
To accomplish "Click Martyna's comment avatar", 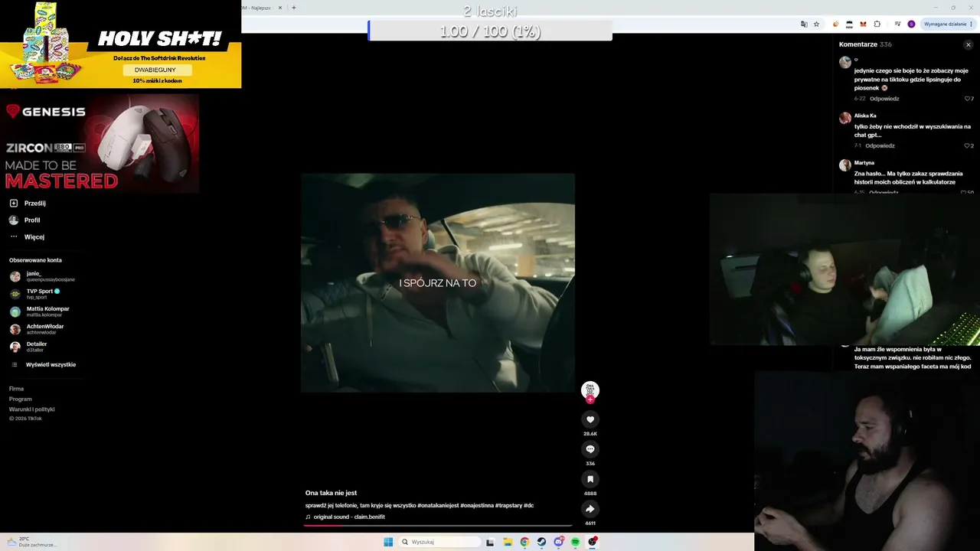I will [844, 165].
